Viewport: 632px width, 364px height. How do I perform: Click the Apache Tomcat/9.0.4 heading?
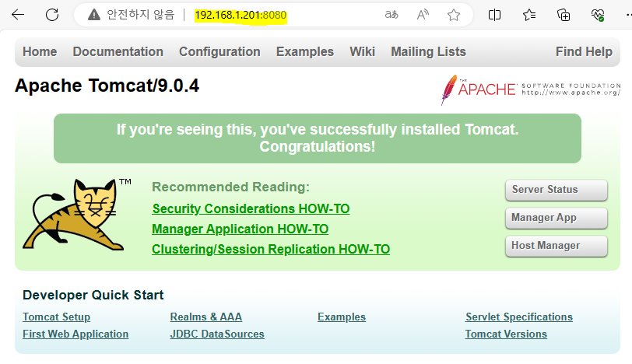107,86
